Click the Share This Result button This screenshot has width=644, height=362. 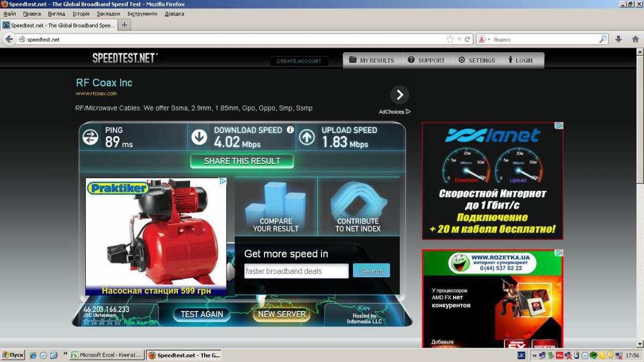click(242, 161)
